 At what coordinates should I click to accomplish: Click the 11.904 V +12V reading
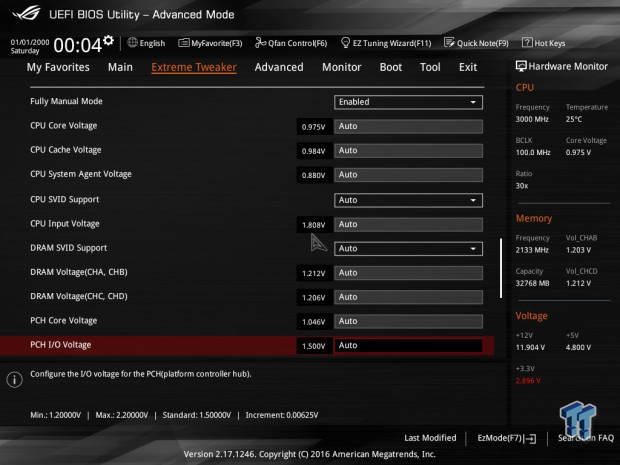(530, 348)
